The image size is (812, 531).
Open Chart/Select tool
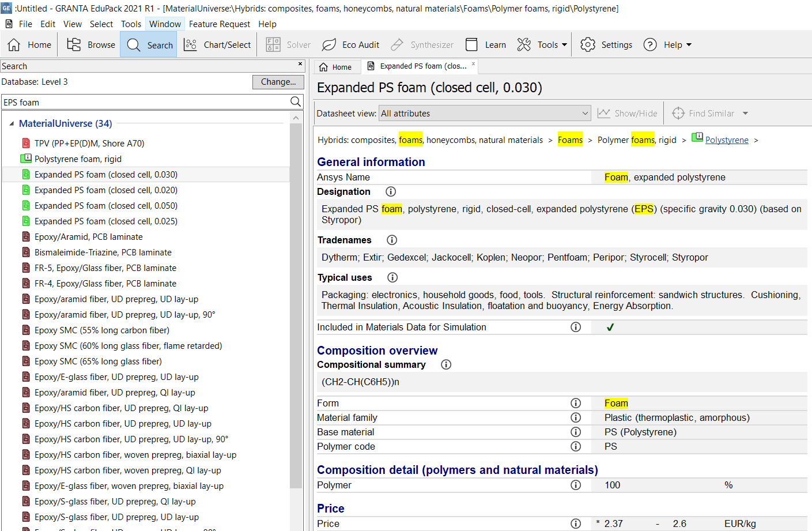point(217,45)
